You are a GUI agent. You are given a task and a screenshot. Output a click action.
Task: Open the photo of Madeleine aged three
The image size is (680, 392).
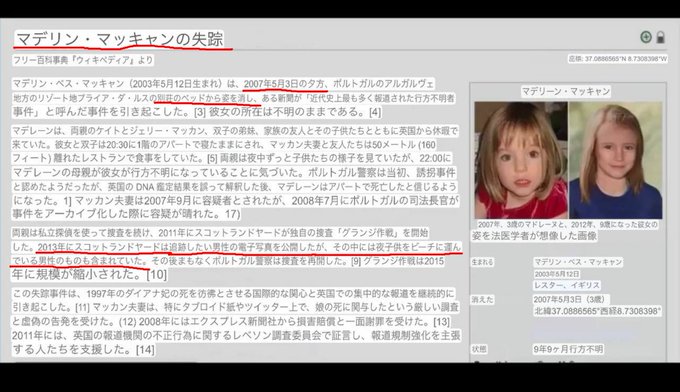[521, 160]
